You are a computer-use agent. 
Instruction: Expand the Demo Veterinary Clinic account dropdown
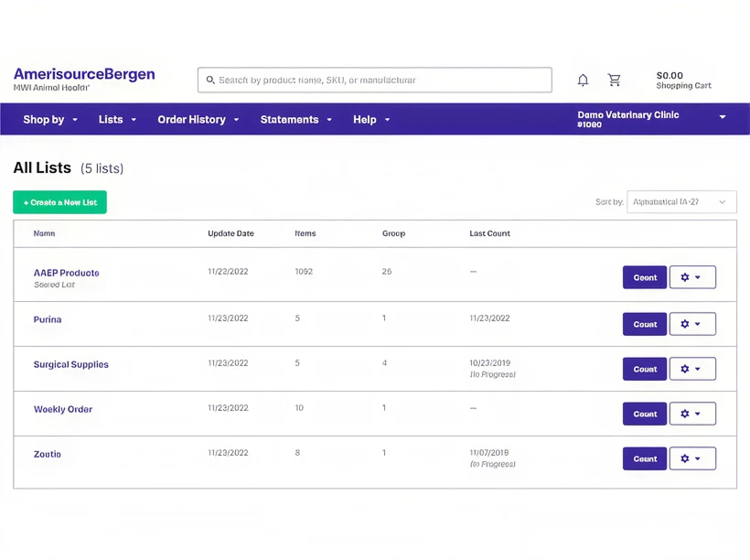tap(651, 119)
